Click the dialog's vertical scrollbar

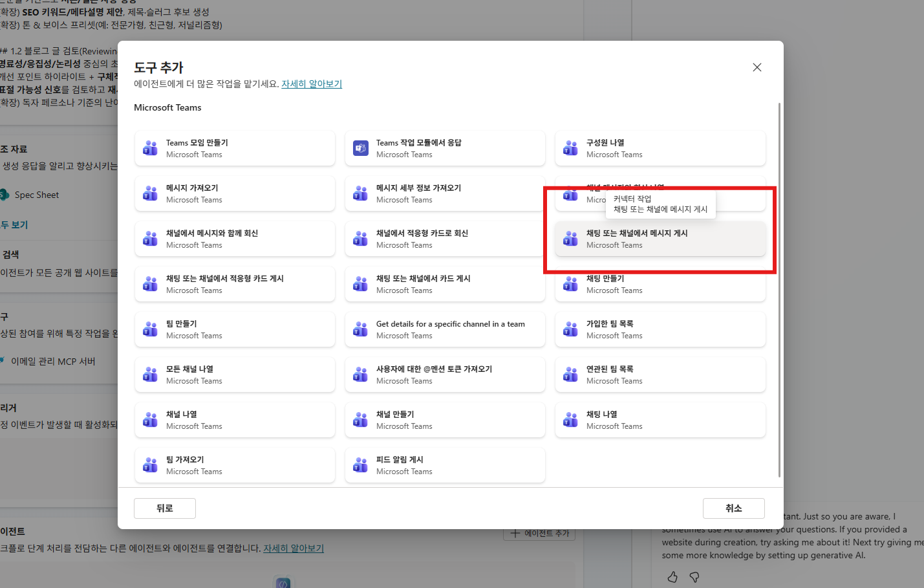pos(779,289)
